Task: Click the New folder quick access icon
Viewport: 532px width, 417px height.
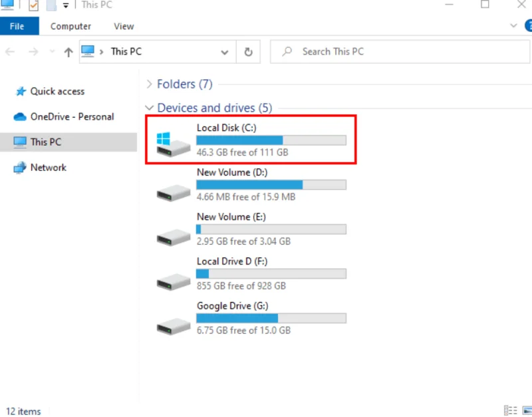Action: 51,5
